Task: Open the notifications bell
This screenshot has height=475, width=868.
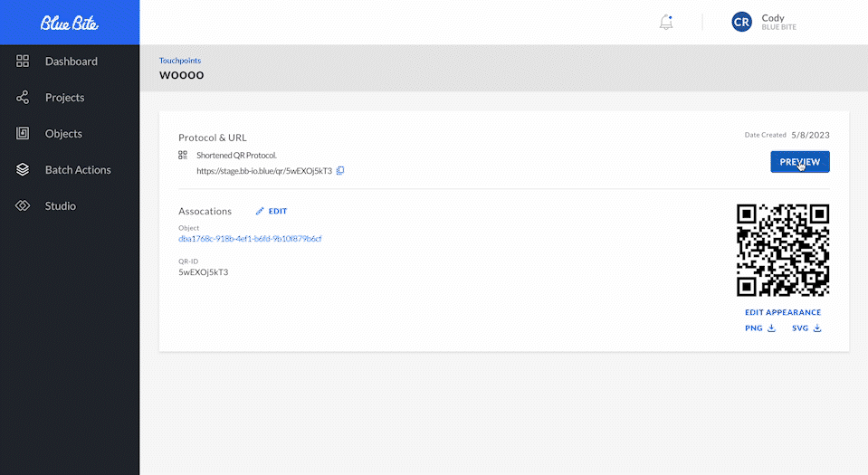Action: tap(666, 23)
